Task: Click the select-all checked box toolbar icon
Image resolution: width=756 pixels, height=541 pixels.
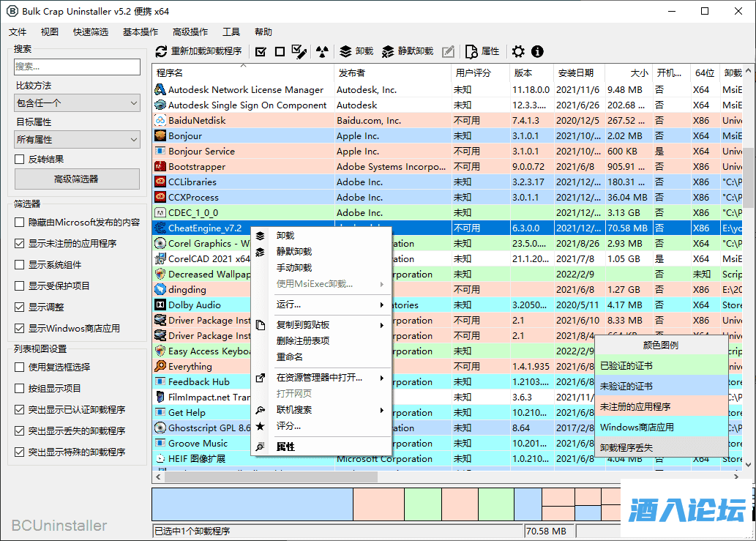Action: click(261, 51)
